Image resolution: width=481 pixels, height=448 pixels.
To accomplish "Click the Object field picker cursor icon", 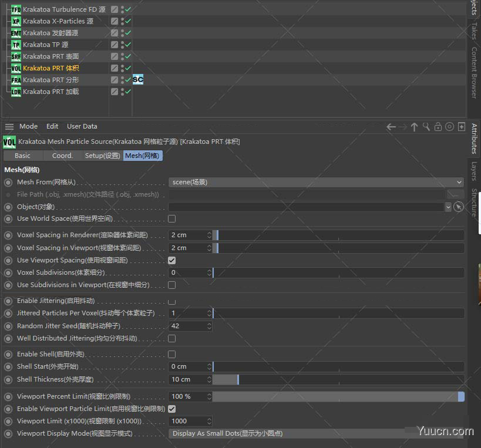I will (x=459, y=207).
